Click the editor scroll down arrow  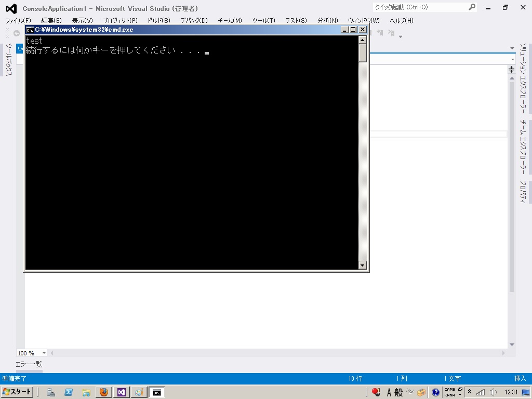tap(512, 345)
